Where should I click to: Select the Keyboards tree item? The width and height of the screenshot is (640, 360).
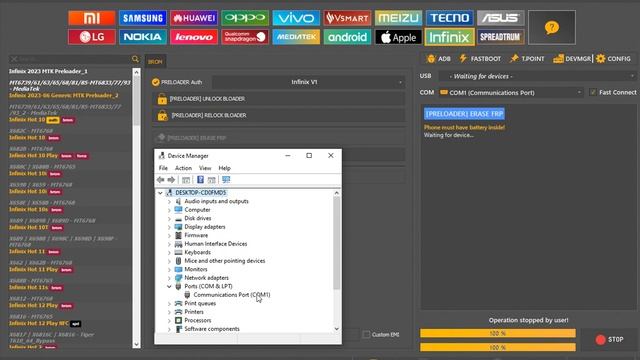[198, 252]
